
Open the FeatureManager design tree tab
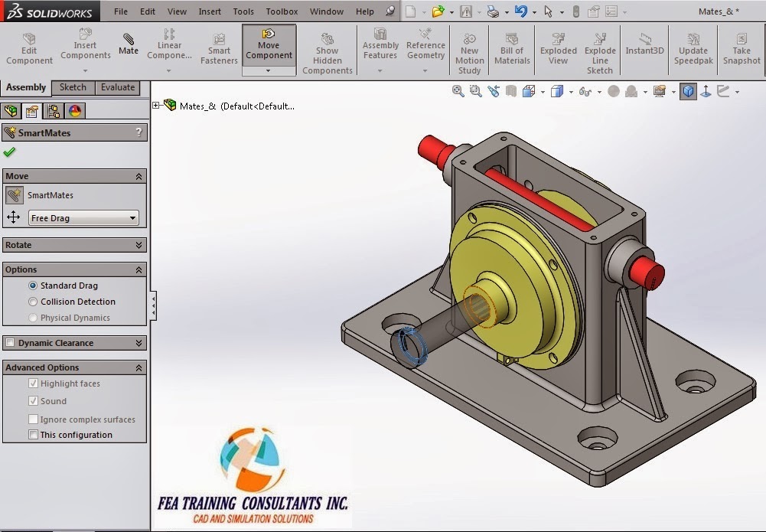pos(11,111)
